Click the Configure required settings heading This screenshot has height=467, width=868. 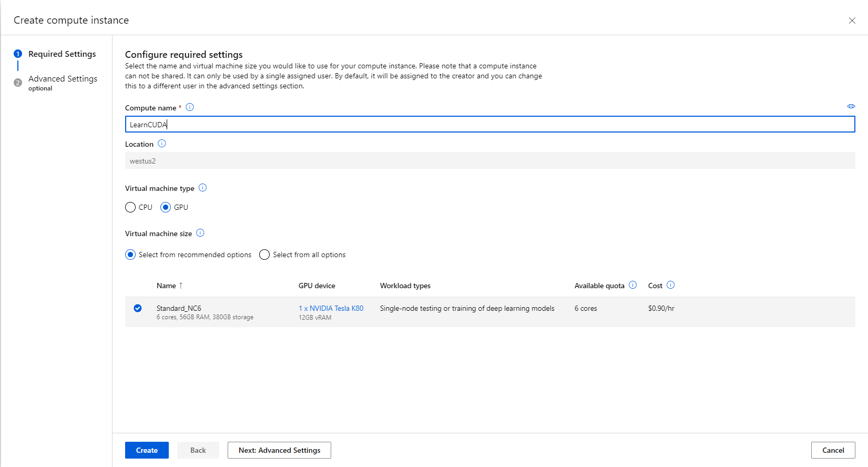click(x=184, y=55)
